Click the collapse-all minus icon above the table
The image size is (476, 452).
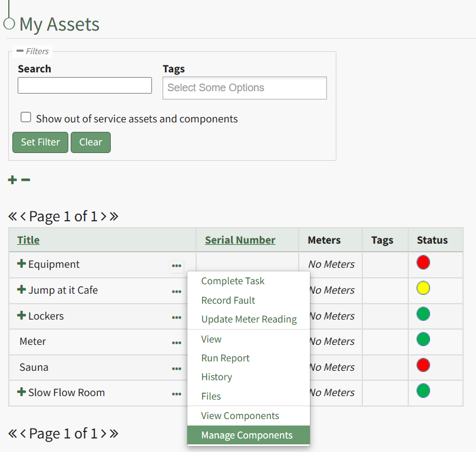coord(25,180)
